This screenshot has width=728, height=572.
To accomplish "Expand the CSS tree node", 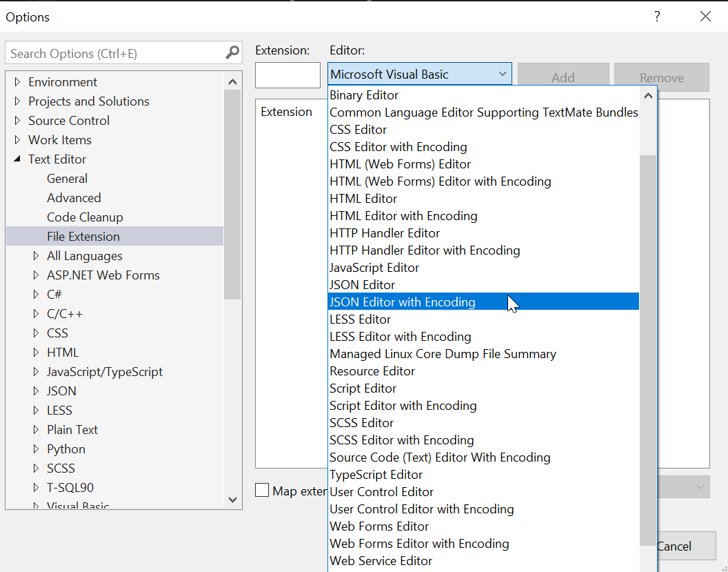I will [37, 333].
